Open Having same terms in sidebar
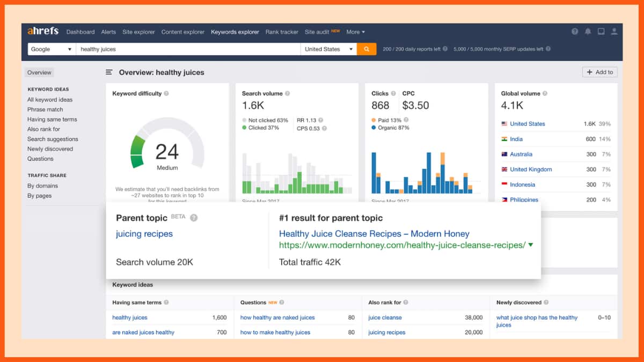 [x=52, y=120]
